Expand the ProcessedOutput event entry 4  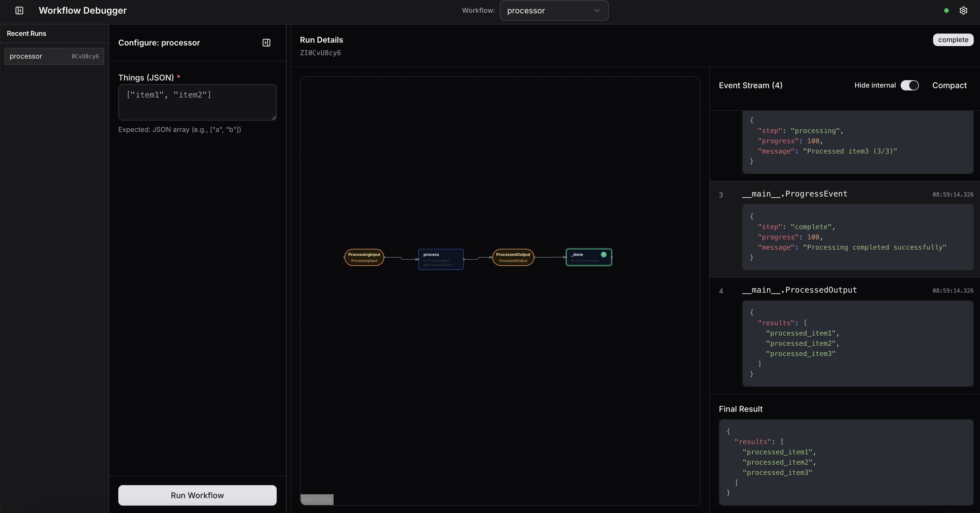click(x=799, y=290)
